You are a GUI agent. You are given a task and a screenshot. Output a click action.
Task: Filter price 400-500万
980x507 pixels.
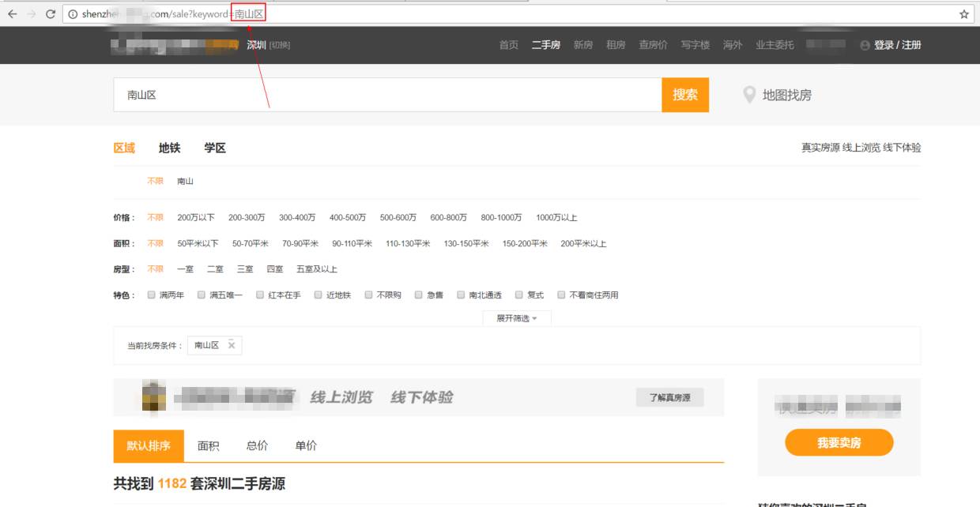[x=348, y=217]
